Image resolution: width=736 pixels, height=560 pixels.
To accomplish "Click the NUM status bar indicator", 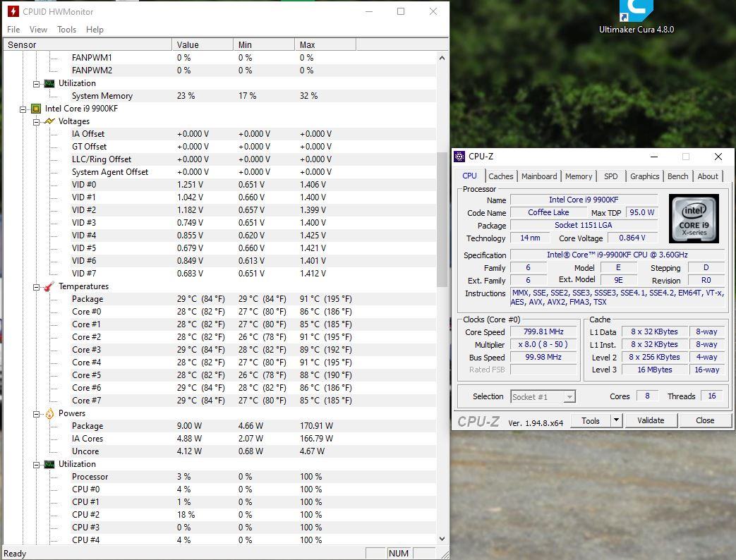I will click(398, 554).
